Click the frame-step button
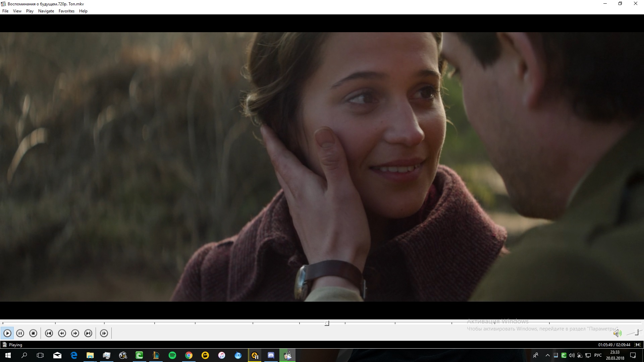Image resolution: width=644 pixels, height=362 pixels. (x=104, y=333)
